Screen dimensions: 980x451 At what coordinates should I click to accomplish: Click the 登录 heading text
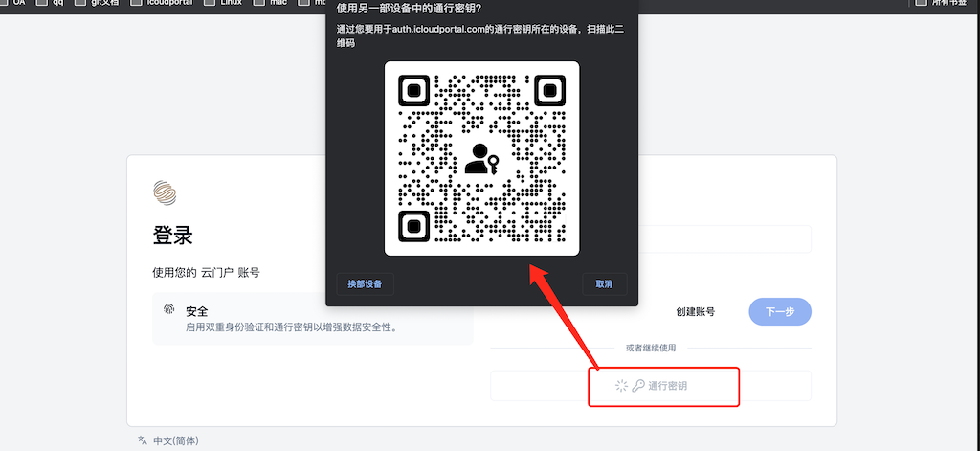173,236
